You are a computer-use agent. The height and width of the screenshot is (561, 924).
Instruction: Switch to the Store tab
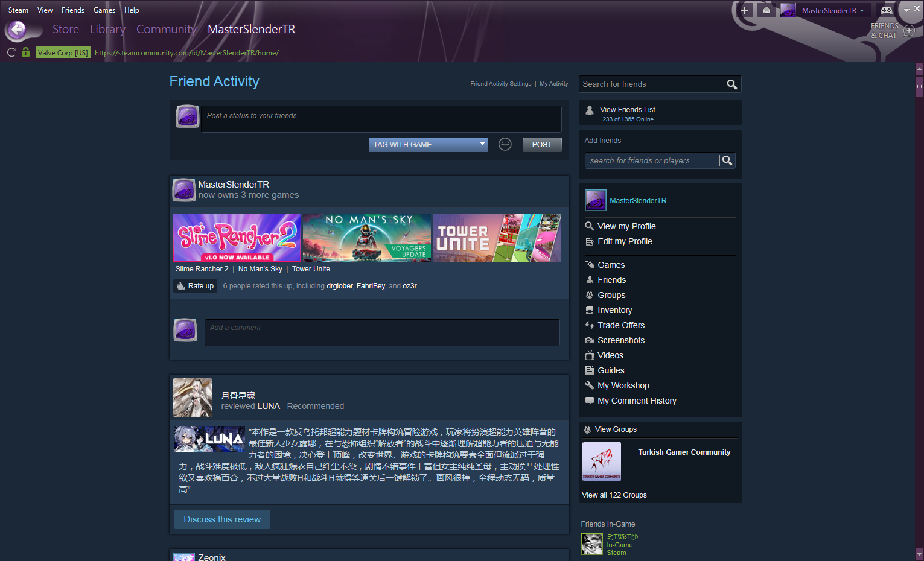point(66,29)
